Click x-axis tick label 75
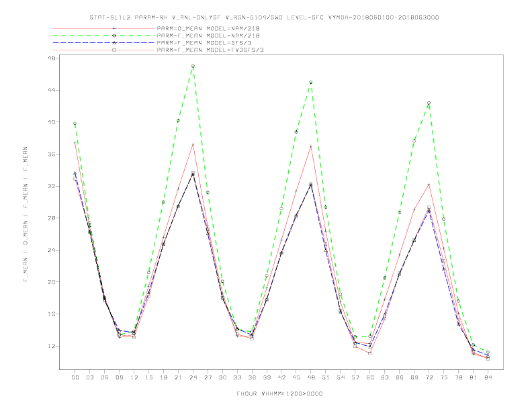The image size is (532, 411). [444, 377]
